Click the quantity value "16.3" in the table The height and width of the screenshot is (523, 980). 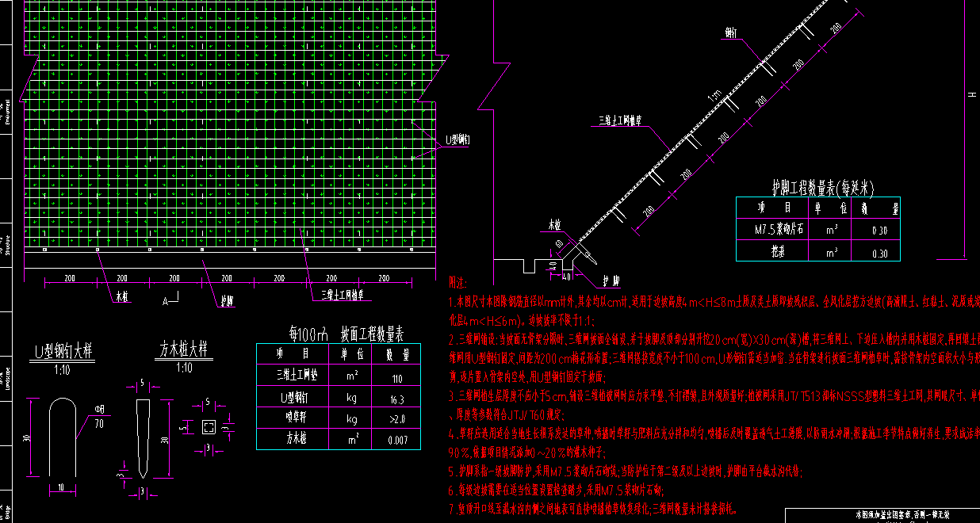point(397,401)
